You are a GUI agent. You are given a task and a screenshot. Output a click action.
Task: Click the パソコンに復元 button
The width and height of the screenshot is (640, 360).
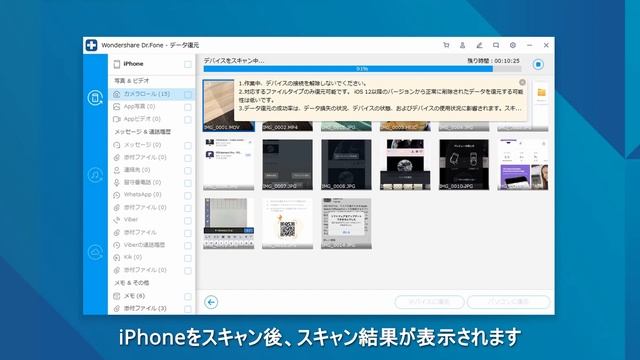tap(509, 302)
